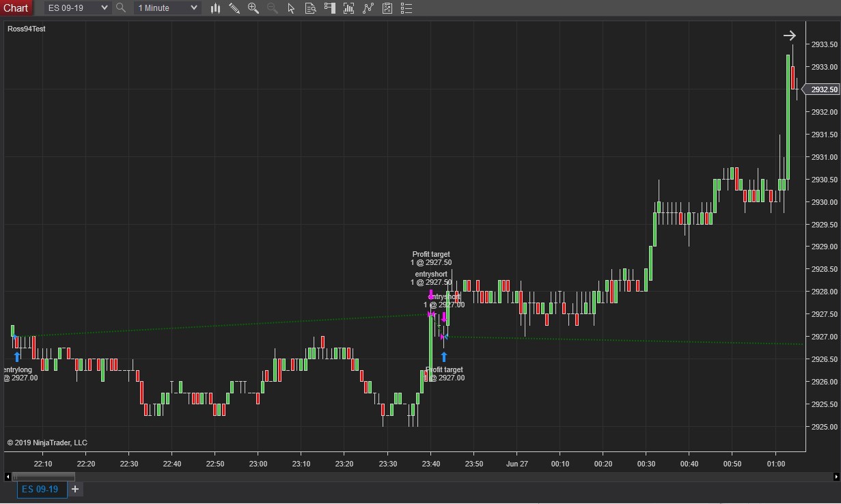The height and width of the screenshot is (504, 841).
Task: Select the cursor pointer tool
Action: 291,8
